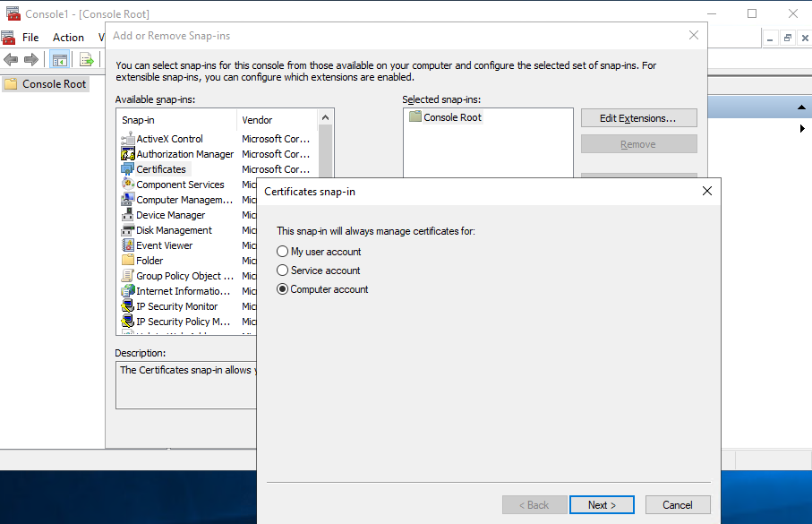Select the Service account radio button
This screenshot has width=812, height=524.
click(x=282, y=271)
